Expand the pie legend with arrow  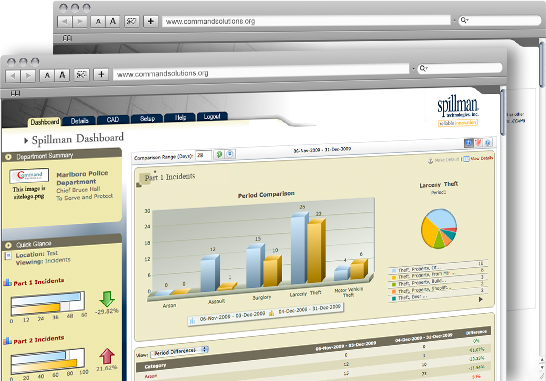481,299
